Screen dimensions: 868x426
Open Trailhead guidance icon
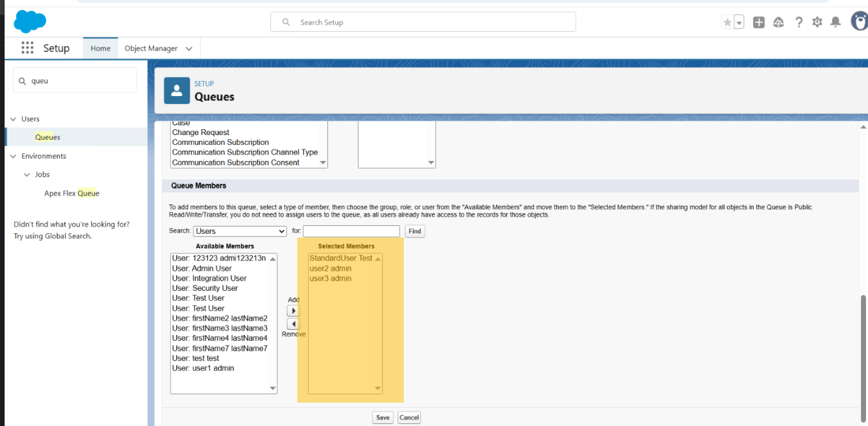point(778,23)
